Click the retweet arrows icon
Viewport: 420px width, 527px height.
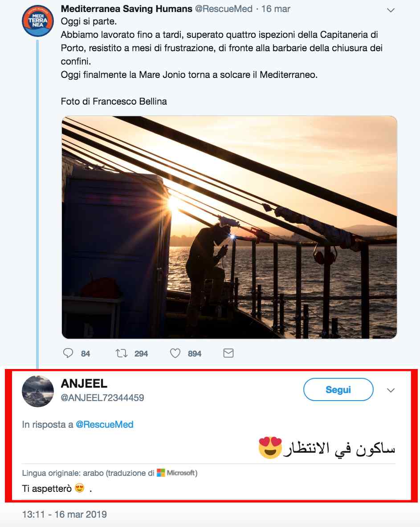(122, 353)
